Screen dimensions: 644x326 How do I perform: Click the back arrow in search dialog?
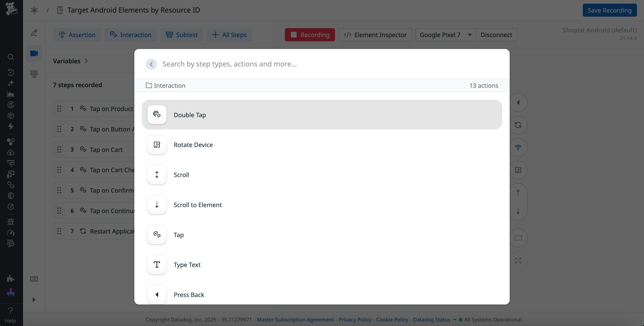click(151, 64)
